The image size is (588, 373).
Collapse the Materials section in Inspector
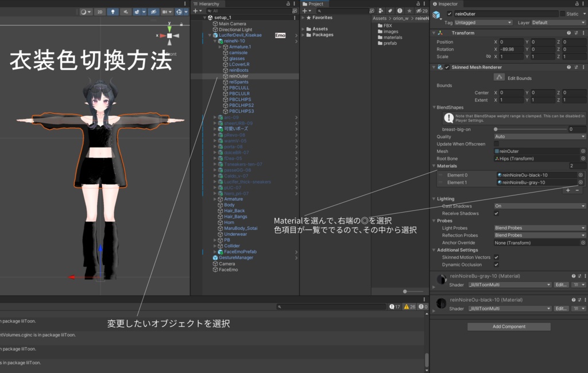tap(435, 166)
